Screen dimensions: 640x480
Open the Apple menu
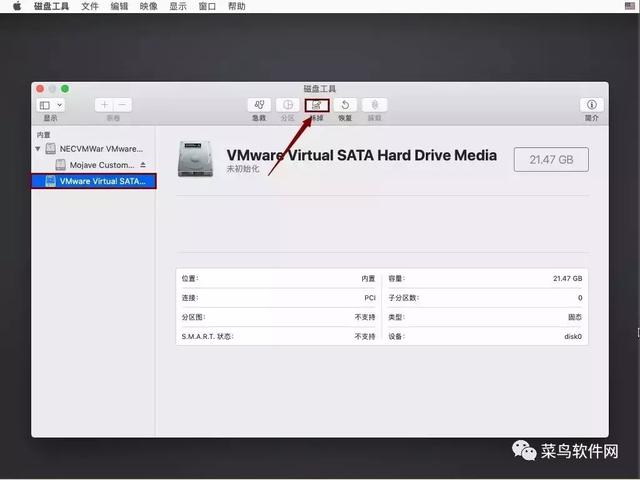click(x=17, y=6)
